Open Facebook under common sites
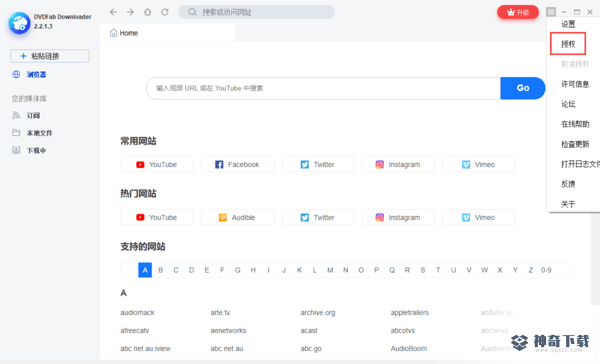Image resolution: width=600 pixels, height=364 pixels. (237, 164)
